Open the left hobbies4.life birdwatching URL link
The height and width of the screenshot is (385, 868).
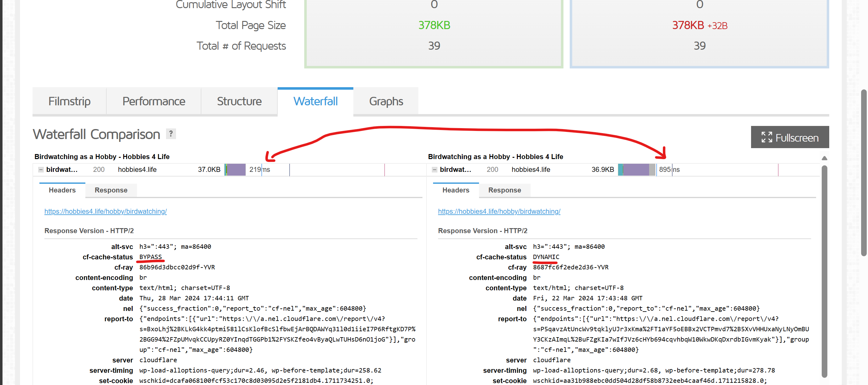[105, 212]
